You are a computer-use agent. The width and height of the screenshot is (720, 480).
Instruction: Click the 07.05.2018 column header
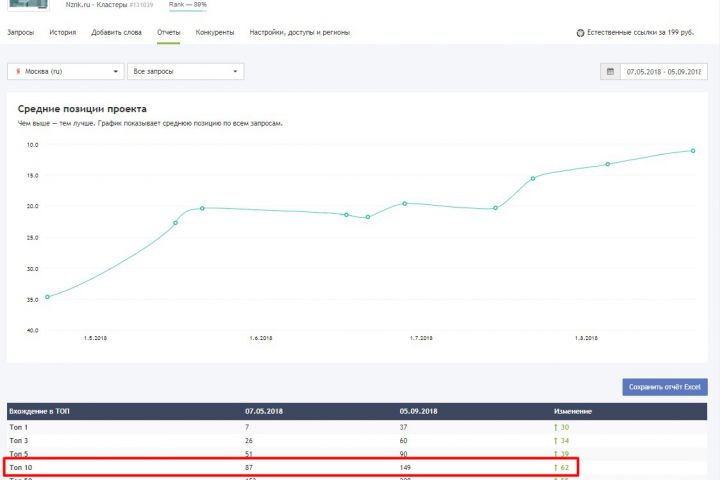264,411
